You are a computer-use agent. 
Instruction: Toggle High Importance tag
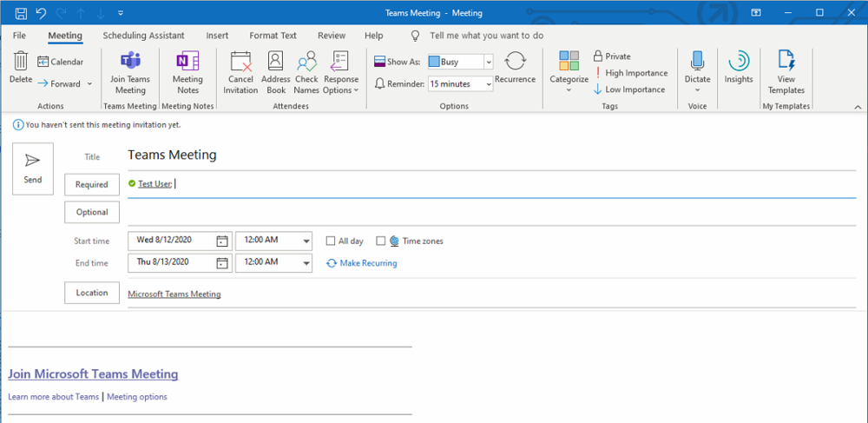click(630, 73)
